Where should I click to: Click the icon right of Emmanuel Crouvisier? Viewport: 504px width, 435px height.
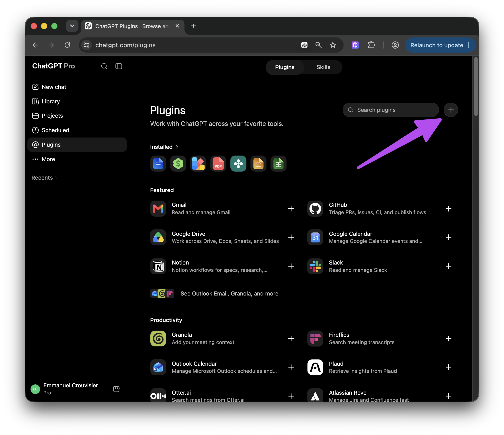point(116,389)
